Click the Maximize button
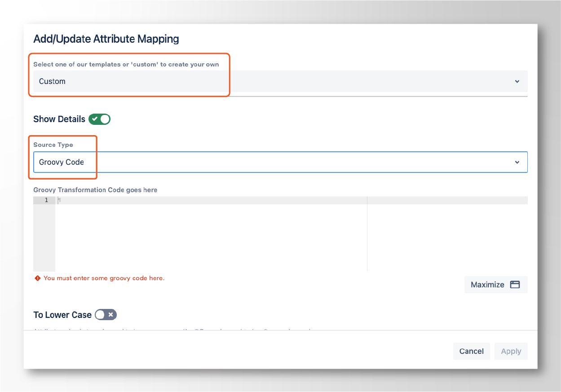The width and height of the screenshot is (561, 392). tap(496, 285)
